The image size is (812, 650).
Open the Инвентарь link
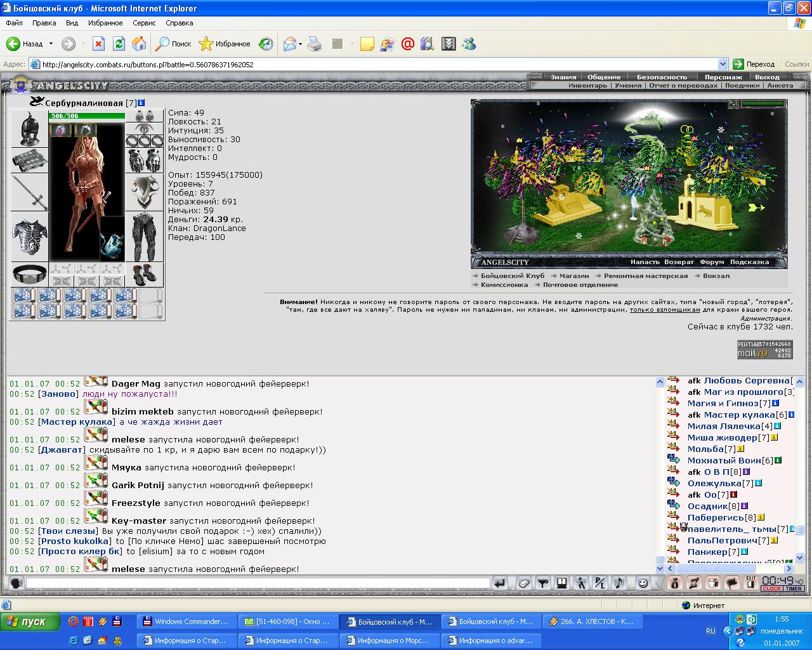tap(587, 85)
